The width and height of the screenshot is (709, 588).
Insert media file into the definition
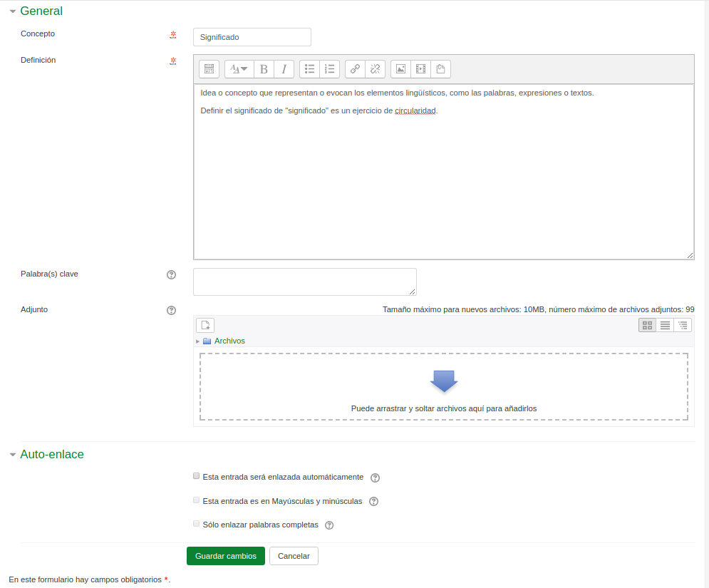(420, 68)
